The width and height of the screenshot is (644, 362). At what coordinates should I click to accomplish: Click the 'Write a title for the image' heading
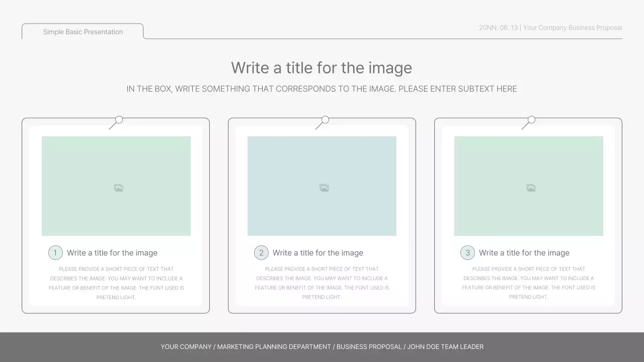(x=321, y=67)
